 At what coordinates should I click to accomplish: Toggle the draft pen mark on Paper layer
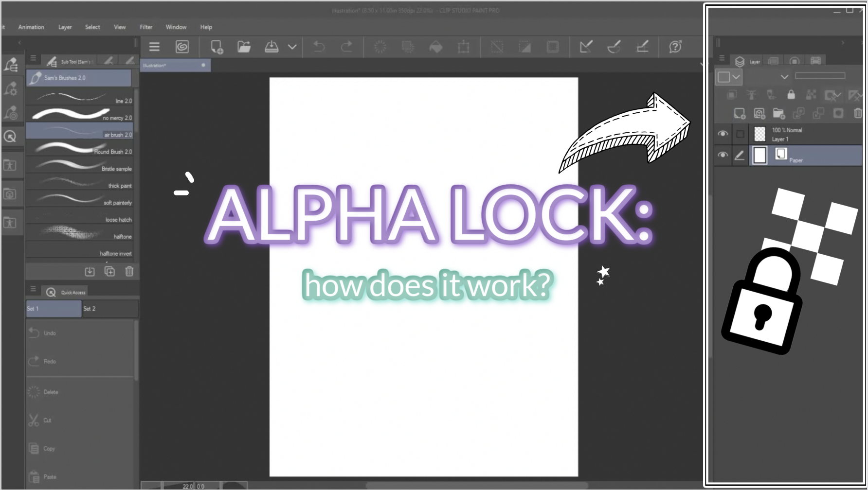click(x=740, y=155)
